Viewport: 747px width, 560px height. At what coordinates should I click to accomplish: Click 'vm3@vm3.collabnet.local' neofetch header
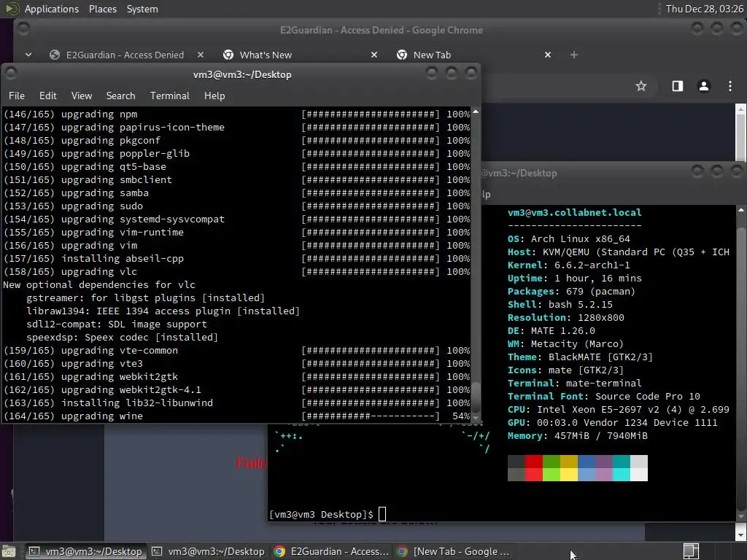click(x=575, y=212)
